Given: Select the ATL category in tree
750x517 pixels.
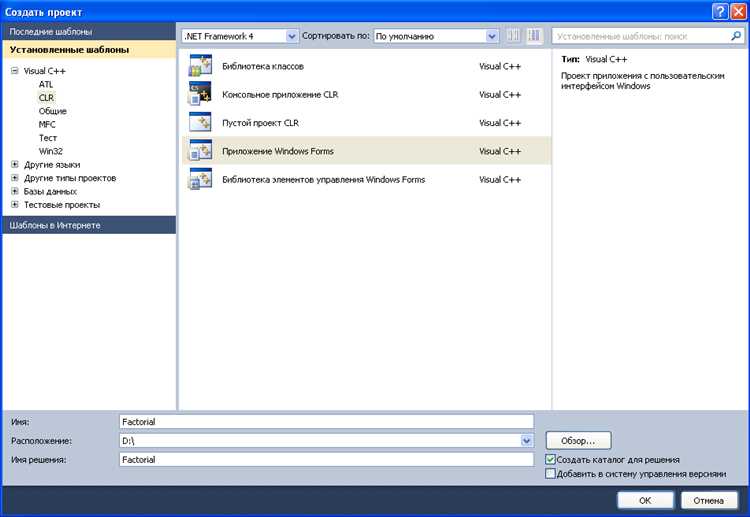Looking at the screenshot, I should pos(46,84).
